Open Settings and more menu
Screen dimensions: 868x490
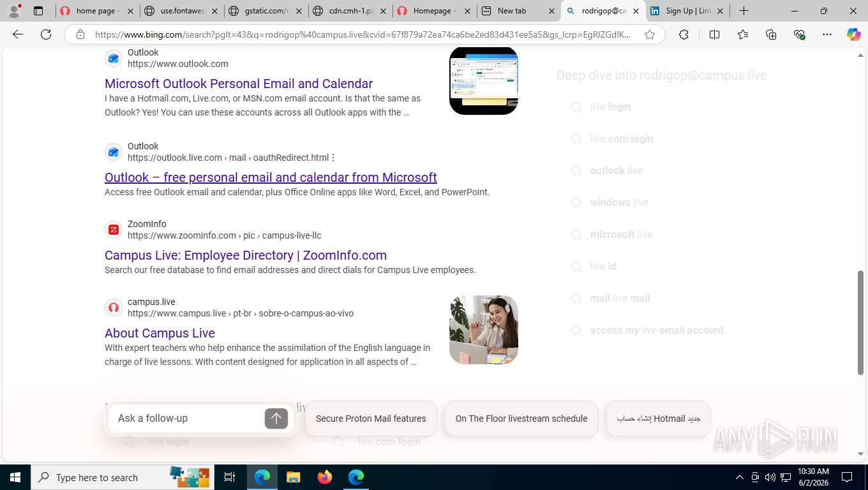[827, 34]
